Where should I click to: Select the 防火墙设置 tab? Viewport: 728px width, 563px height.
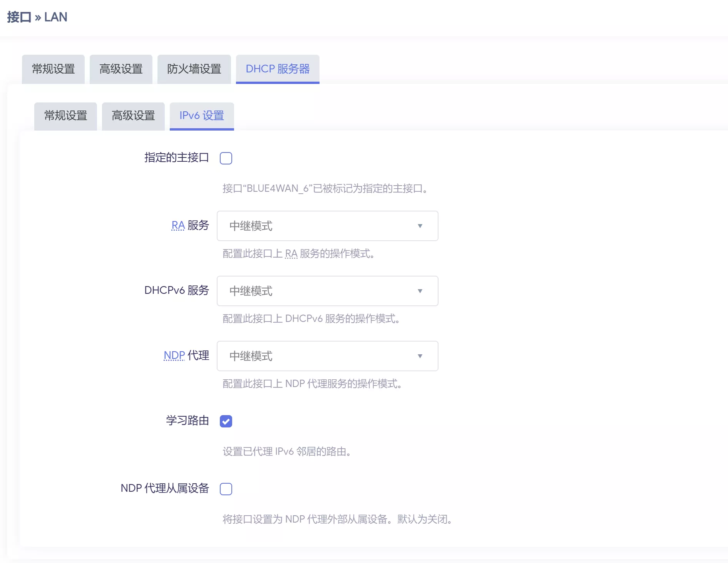point(194,69)
